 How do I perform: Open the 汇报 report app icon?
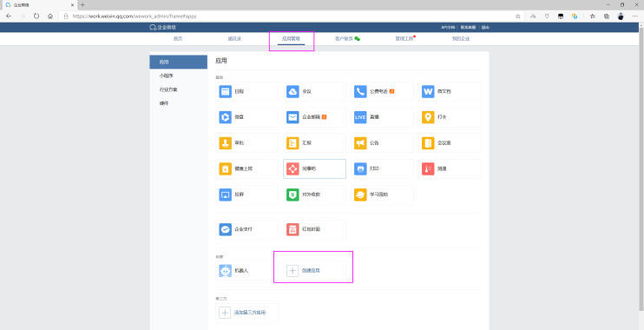pyautogui.click(x=292, y=143)
